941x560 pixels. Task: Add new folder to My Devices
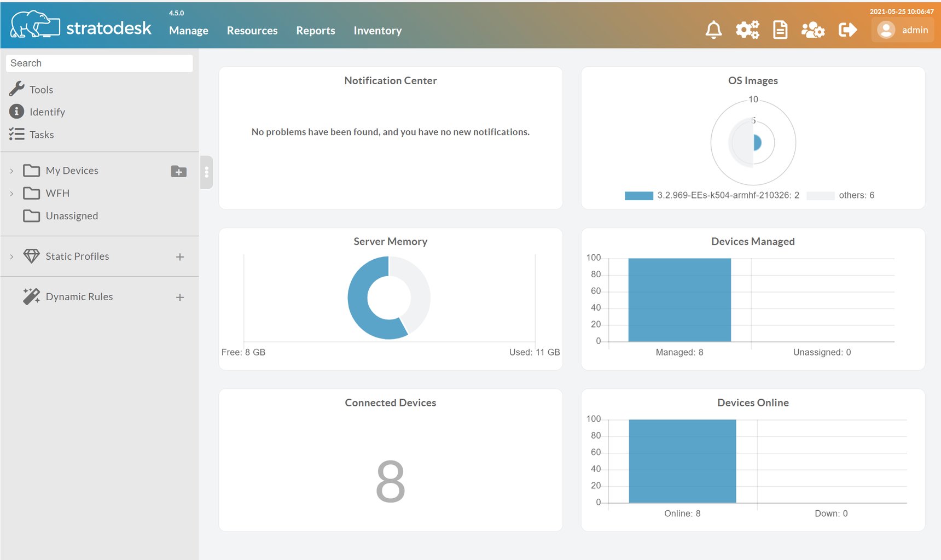179,171
